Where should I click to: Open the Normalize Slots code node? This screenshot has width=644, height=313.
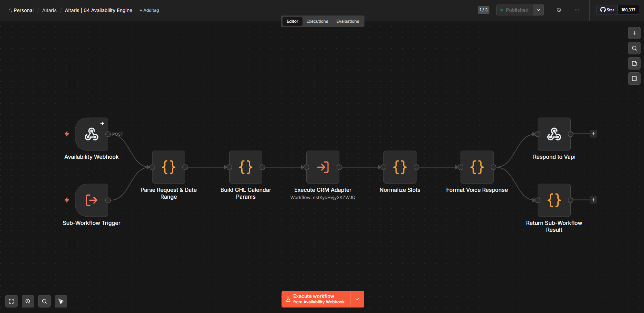[400, 167]
